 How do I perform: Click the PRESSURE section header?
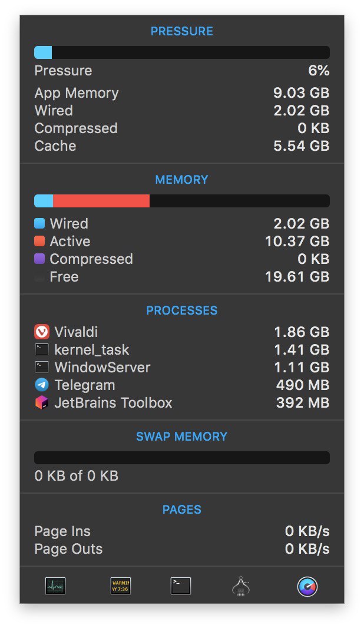(182, 31)
